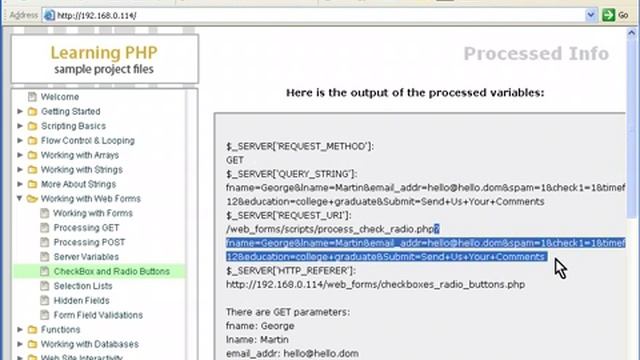Image resolution: width=640 pixels, height=360 pixels.
Task: Open the address bar history dropdown
Action: (591, 15)
